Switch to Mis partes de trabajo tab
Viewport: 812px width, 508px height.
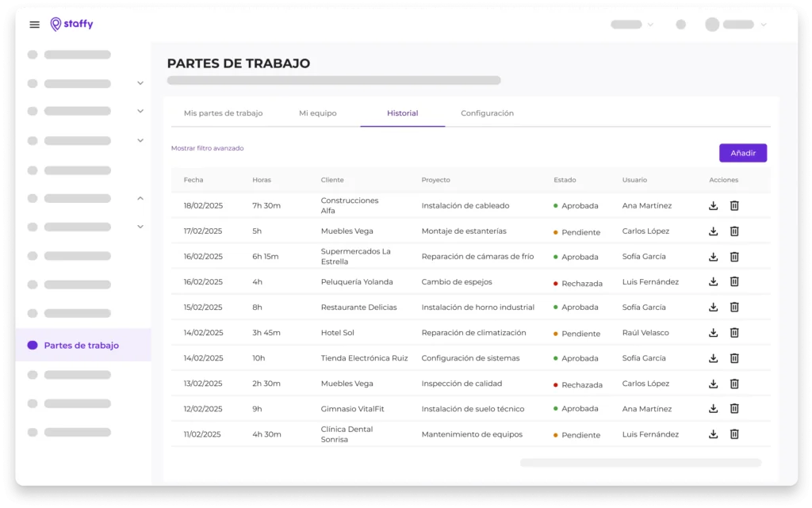pyautogui.click(x=223, y=113)
